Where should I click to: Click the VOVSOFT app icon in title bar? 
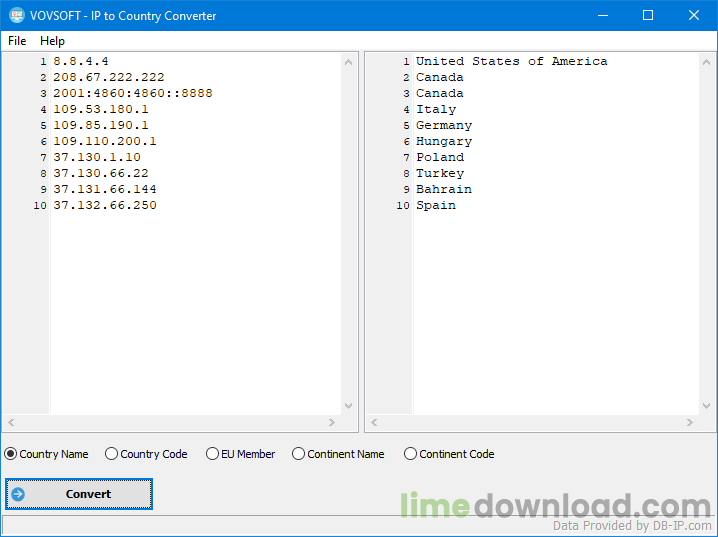(x=17, y=16)
